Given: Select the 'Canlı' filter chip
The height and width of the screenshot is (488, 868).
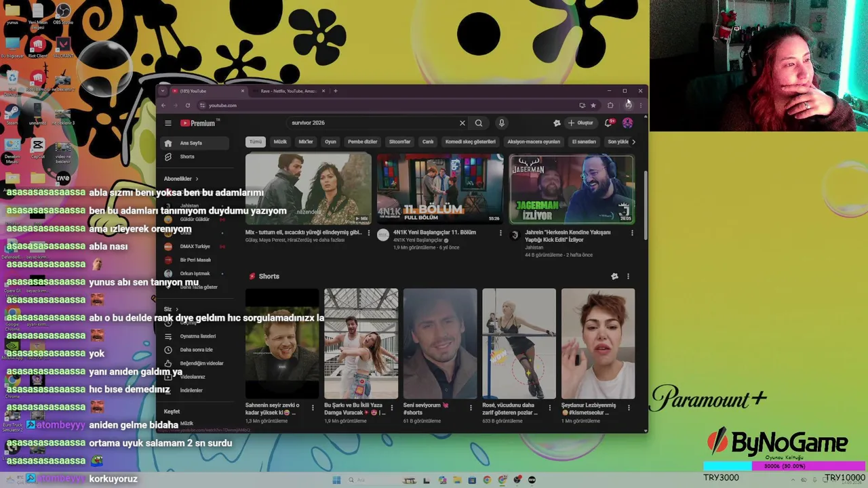Looking at the screenshot, I should click(x=428, y=142).
